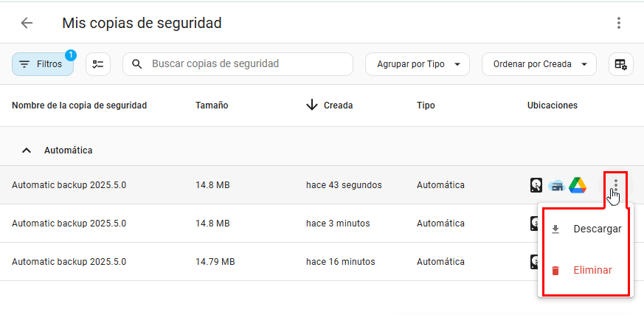Click the back arrow icon
Screen dimensions: 644x315
pos(27,23)
